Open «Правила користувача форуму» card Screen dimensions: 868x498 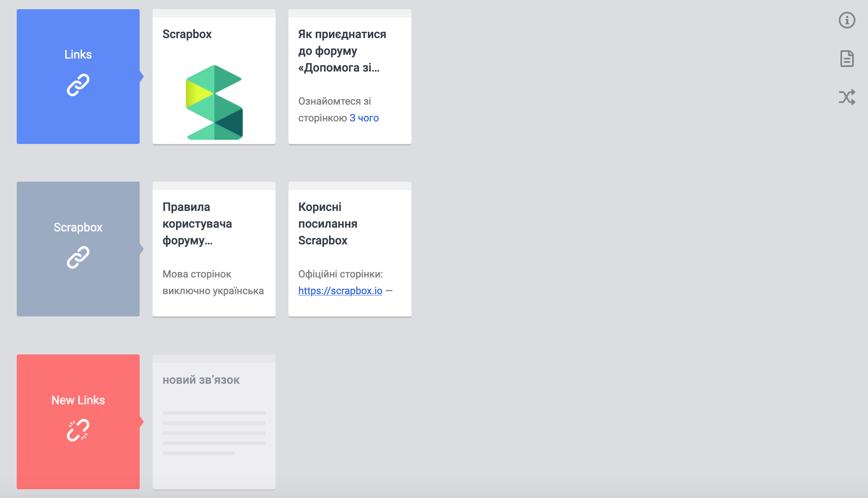(x=197, y=224)
